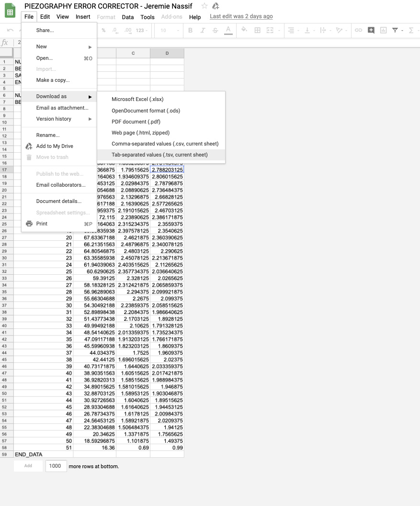The width and height of the screenshot is (420, 506).
Task: Click the insert comment icon
Action: 371,30
